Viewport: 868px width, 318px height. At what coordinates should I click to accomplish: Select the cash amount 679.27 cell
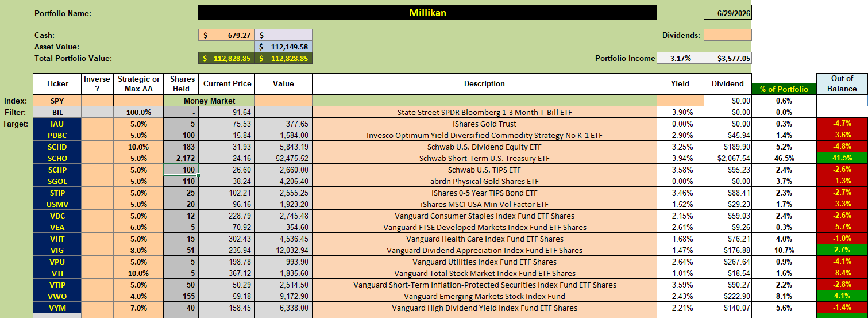pos(226,35)
